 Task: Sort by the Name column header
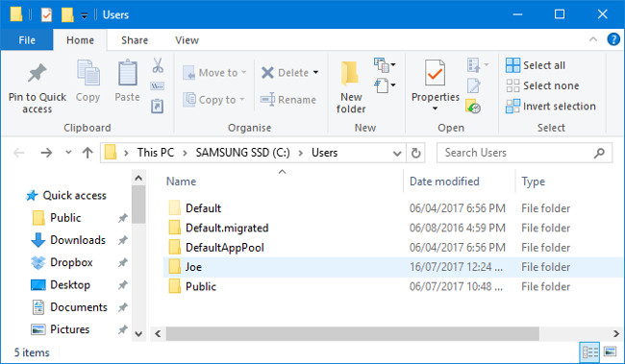coord(181,182)
